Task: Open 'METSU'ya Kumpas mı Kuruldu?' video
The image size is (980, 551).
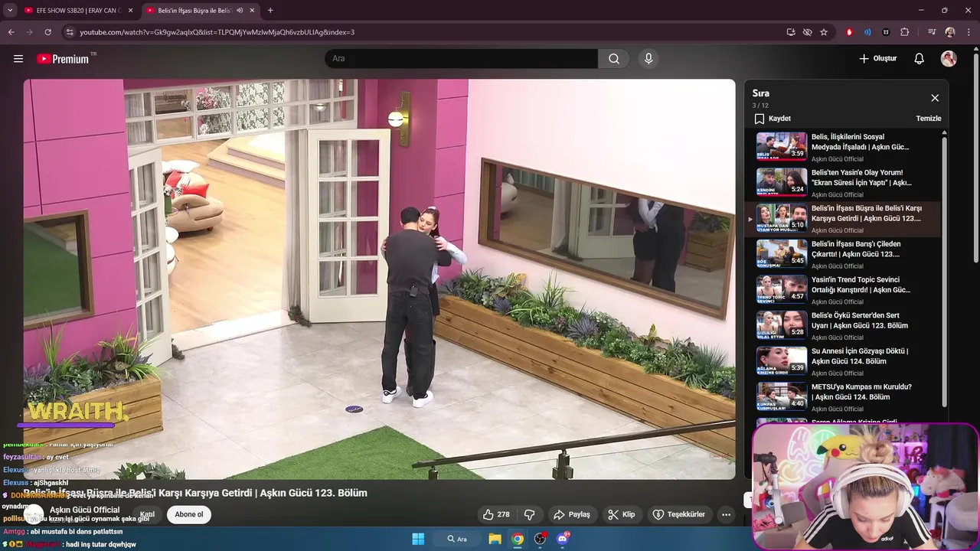Action: coord(848,397)
